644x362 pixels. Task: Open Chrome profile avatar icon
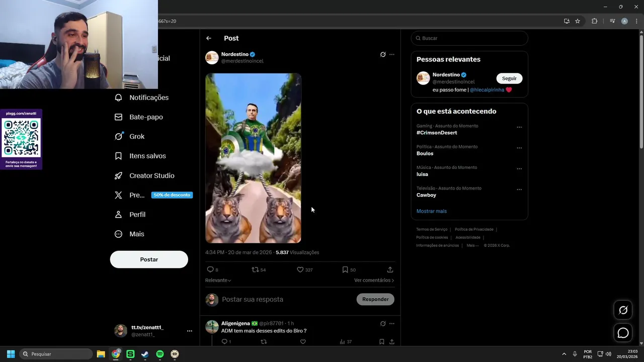[x=624, y=21]
